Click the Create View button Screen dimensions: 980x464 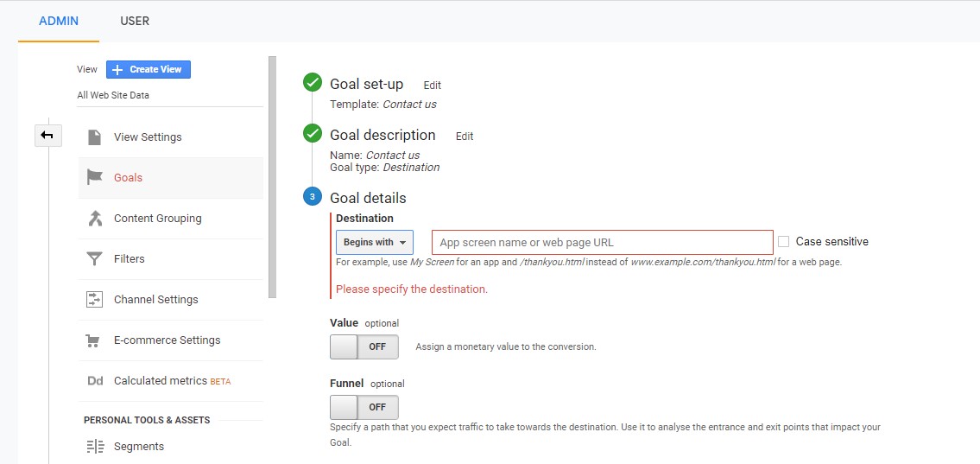pyautogui.click(x=149, y=70)
